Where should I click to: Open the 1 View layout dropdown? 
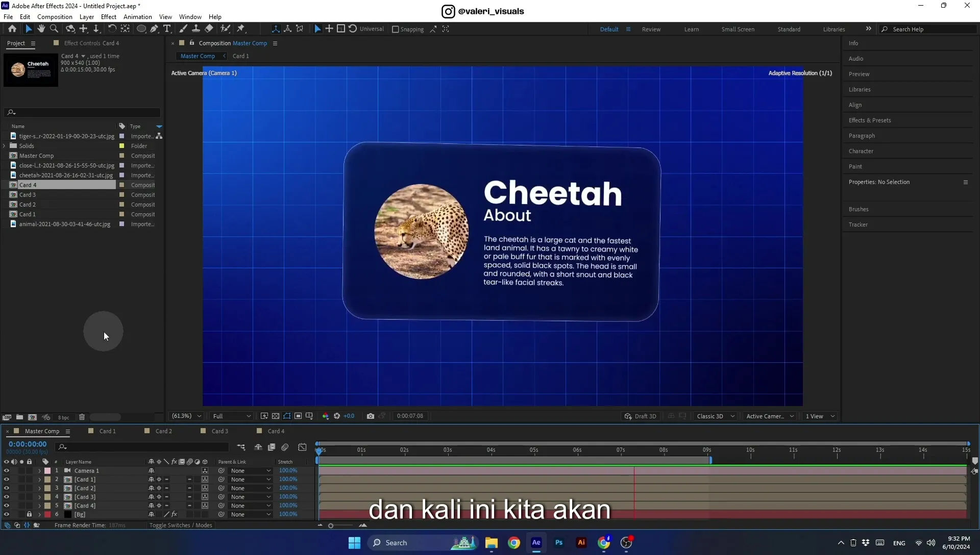(x=820, y=416)
